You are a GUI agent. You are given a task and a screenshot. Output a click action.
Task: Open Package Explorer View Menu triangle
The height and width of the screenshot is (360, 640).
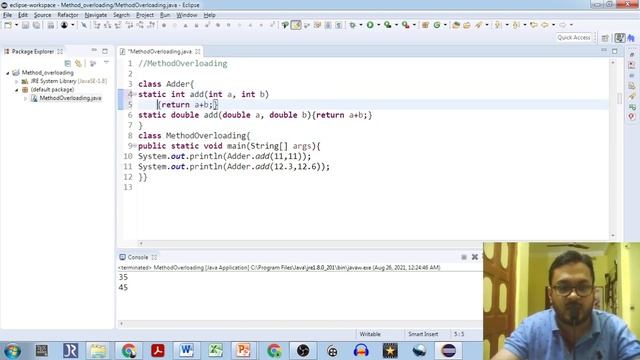click(107, 63)
